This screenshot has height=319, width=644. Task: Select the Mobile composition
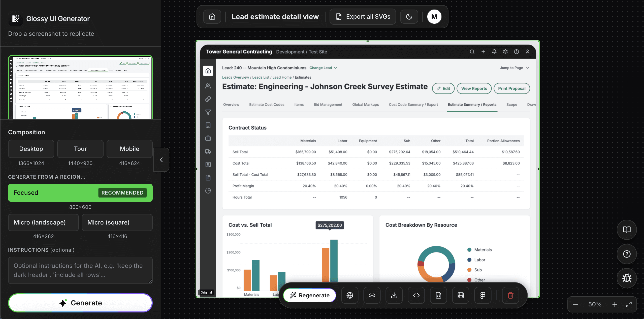[x=130, y=149]
